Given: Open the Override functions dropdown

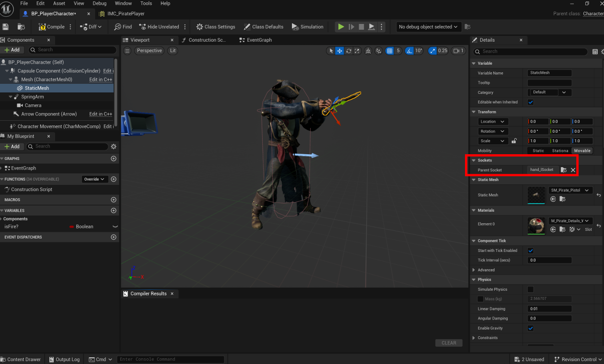Looking at the screenshot, I should pos(94,179).
